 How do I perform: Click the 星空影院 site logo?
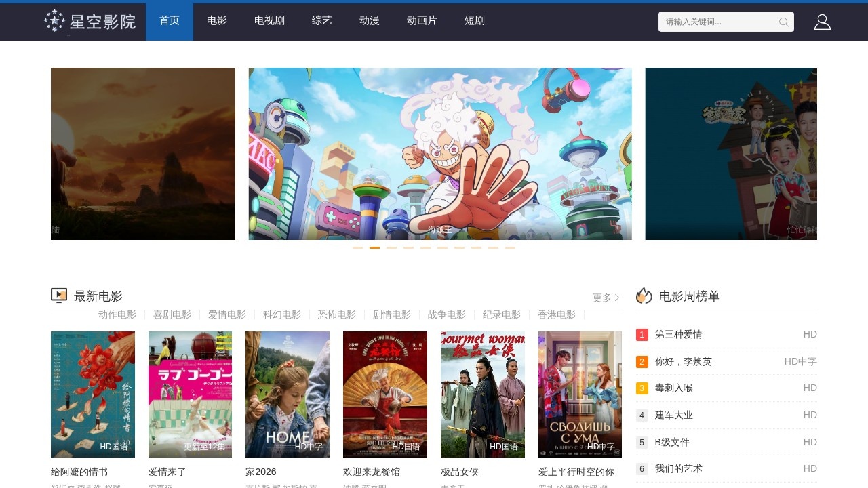point(90,22)
